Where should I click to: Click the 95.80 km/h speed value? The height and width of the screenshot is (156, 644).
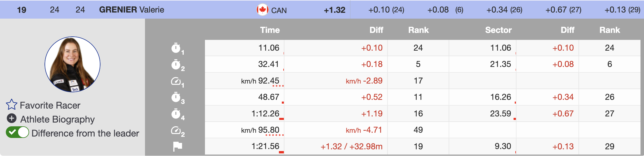point(268,130)
